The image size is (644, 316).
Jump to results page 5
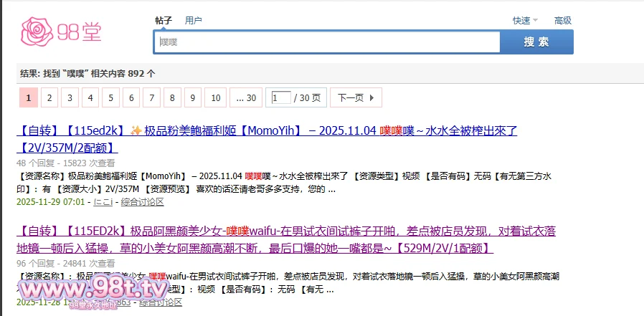pos(111,97)
